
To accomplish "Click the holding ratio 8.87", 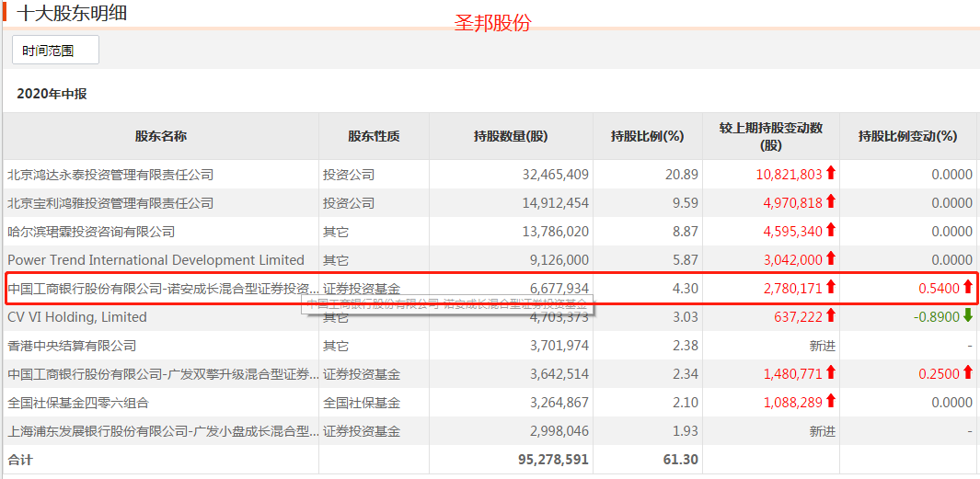I will coord(686,232).
